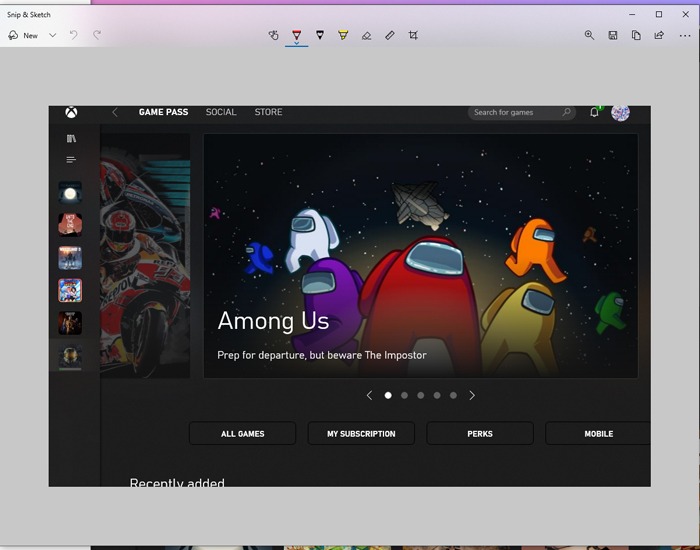Go to previous carousel slide
The width and height of the screenshot is (700, 550).
[369, 395]
